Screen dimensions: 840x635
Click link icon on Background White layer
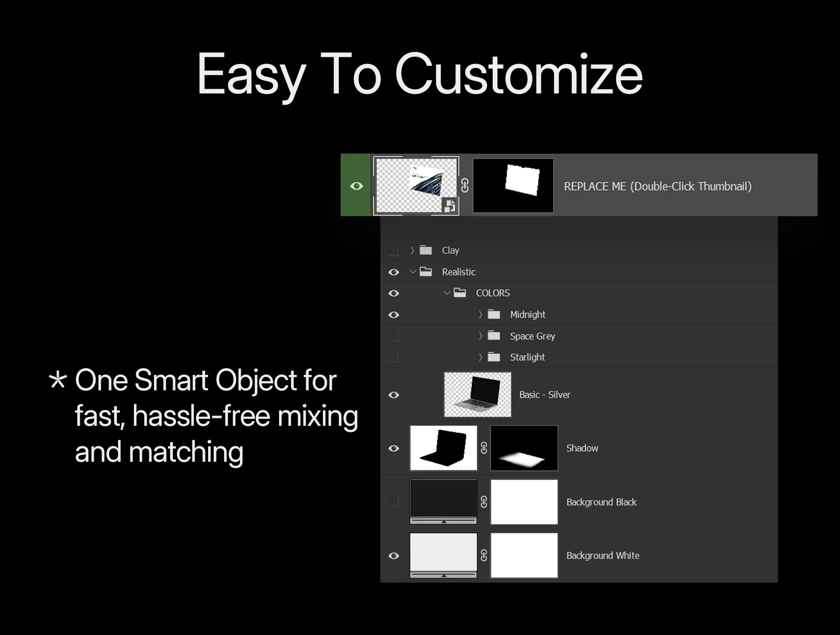click(484, 556)
